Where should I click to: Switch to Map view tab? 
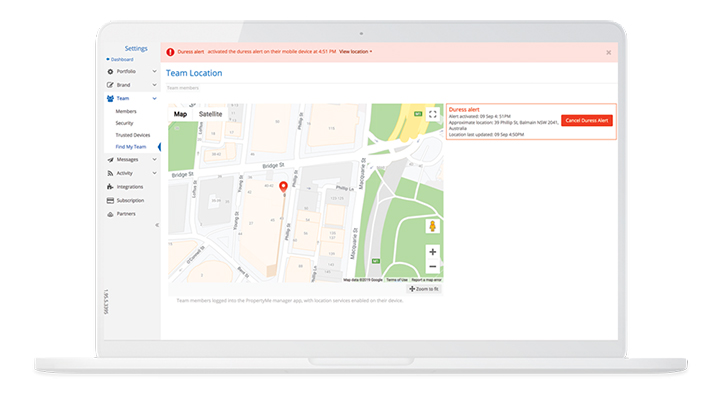[x=180, y=114]
